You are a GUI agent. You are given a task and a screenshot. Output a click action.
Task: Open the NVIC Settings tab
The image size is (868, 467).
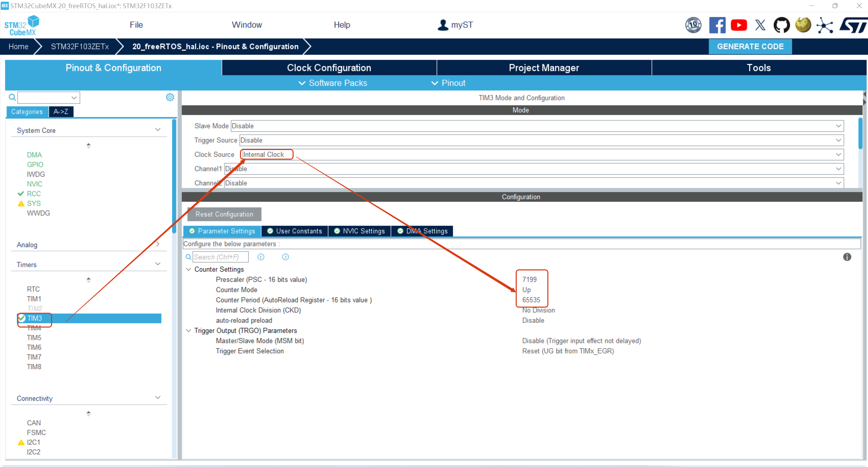[x=360, y=231]
